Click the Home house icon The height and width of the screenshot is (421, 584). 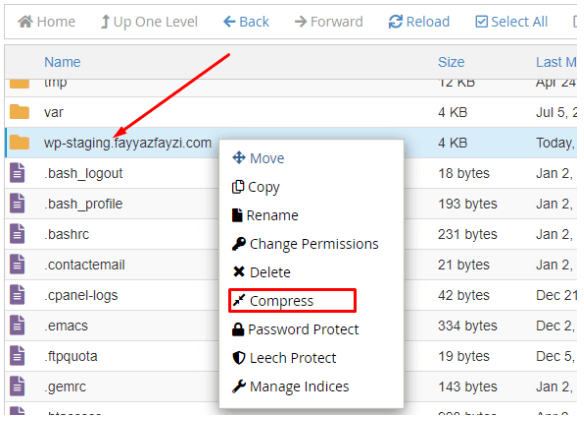pos(25,22)
